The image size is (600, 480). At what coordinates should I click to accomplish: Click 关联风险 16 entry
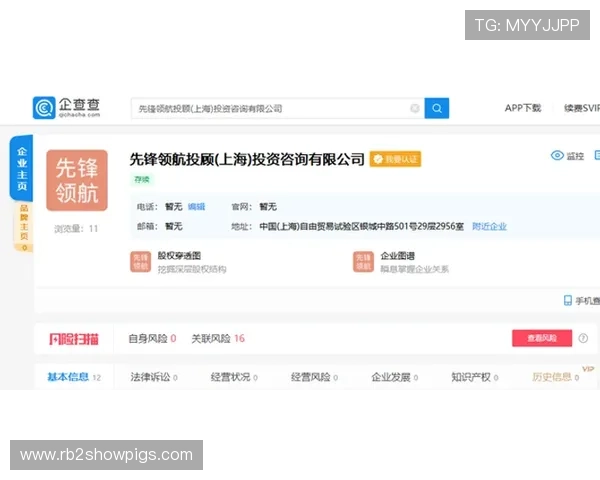218,338
